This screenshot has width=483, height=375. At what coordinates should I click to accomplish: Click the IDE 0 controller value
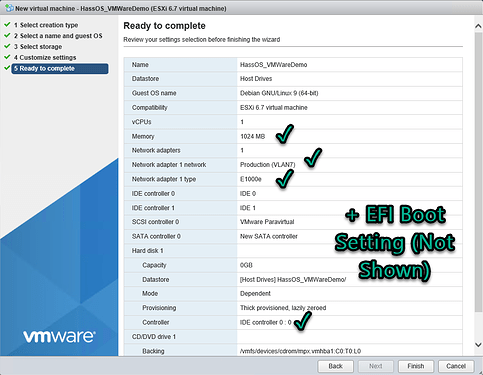pyautogui.click(x=248, y=193)
